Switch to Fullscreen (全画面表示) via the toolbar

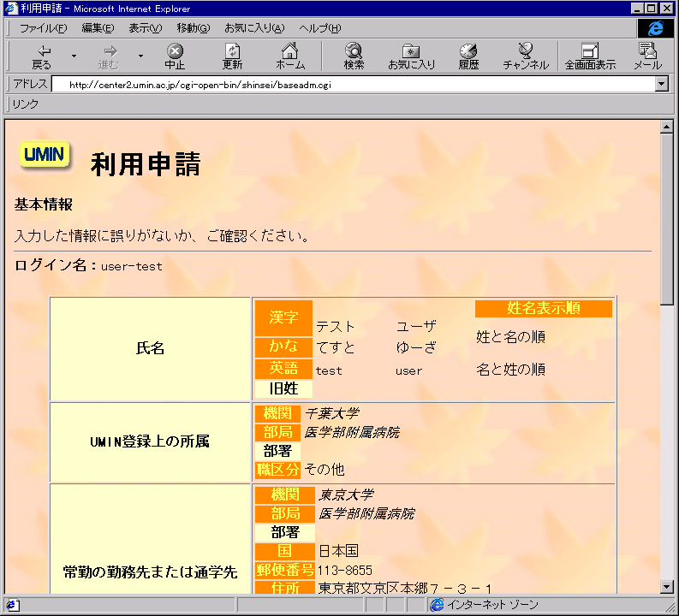[590, 56]
